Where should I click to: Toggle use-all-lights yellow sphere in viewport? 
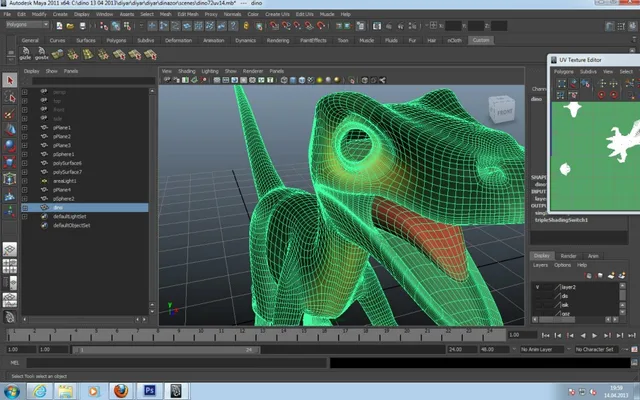tap(320, 80)
